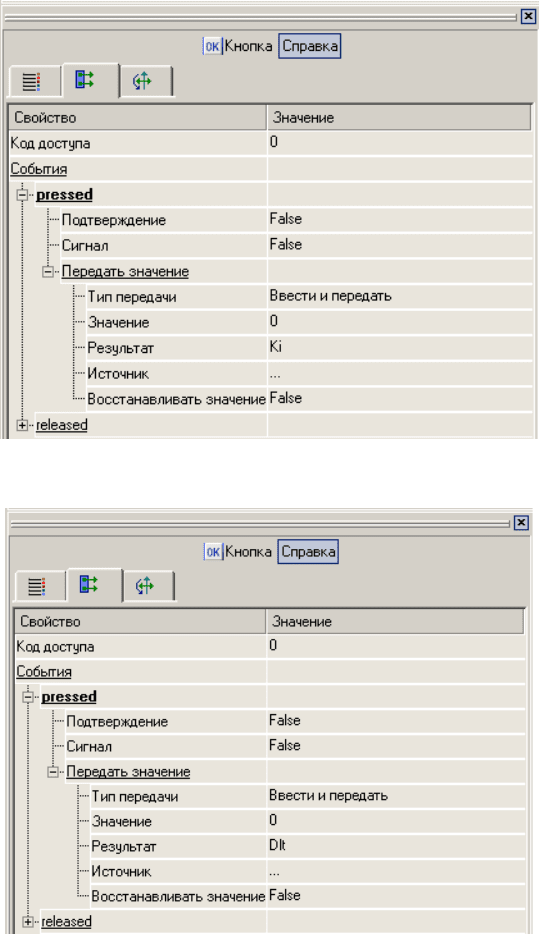The width and height of the screenshot is (539, 934).
Task: Collapse 'Передать значение' node in lower panel
Action: pyautogui.click(x=52, y=772)
